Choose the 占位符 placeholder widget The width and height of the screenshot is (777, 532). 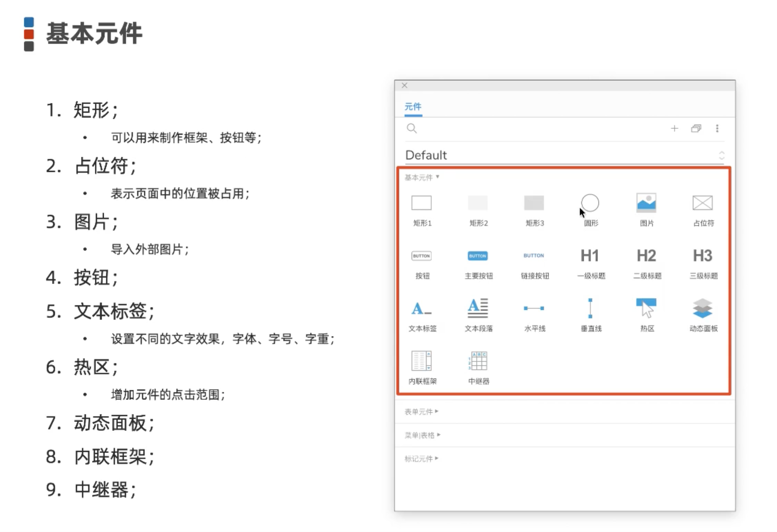tap(703, 210)
